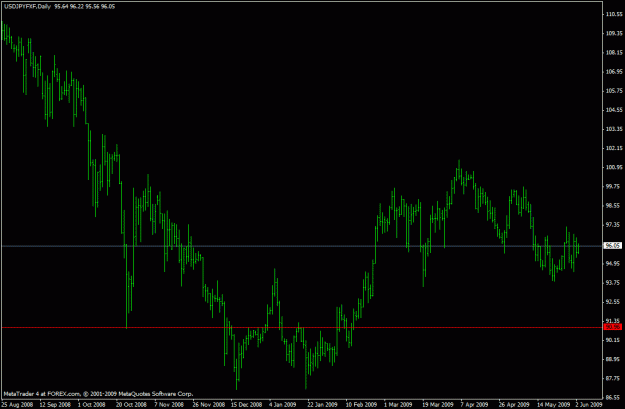Click the white 96.05 current price tag

click(613, 246)
